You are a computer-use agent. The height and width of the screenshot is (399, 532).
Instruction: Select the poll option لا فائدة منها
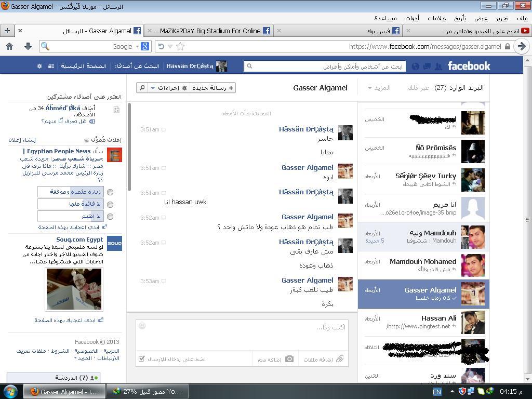(x=110, y=204)
